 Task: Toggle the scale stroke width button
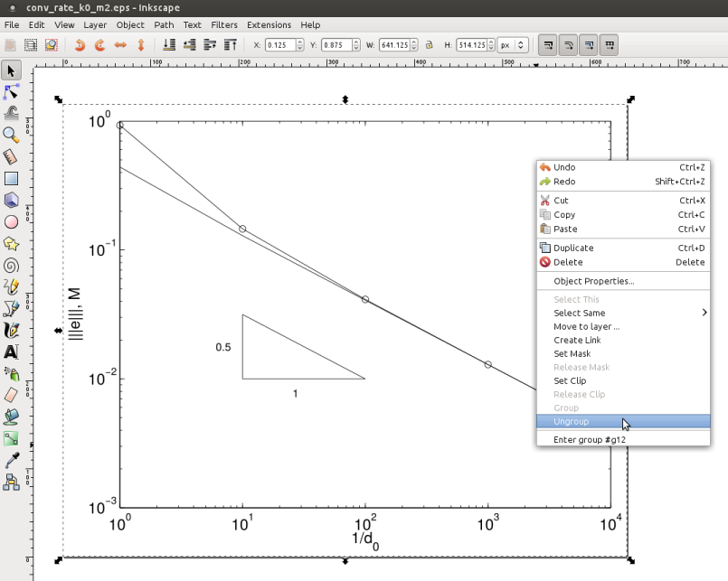click(x=547, y=44)
